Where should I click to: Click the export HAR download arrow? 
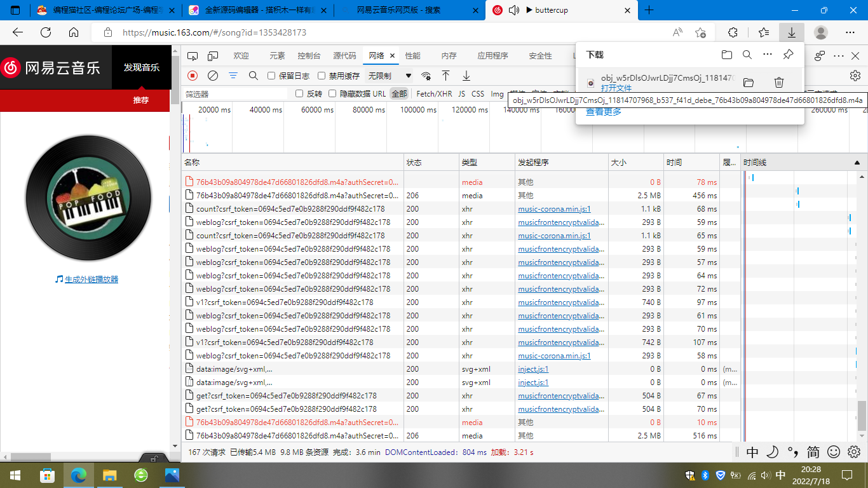[466, 76]
